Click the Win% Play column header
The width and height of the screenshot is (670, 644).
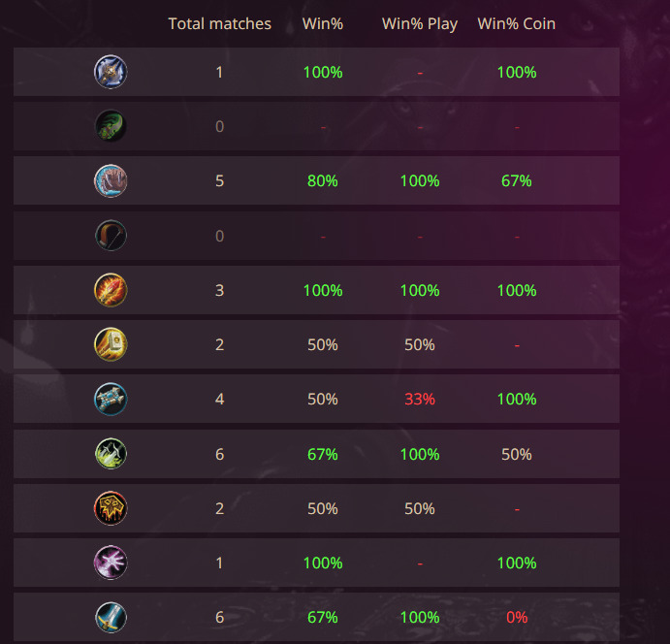(420, 24)
